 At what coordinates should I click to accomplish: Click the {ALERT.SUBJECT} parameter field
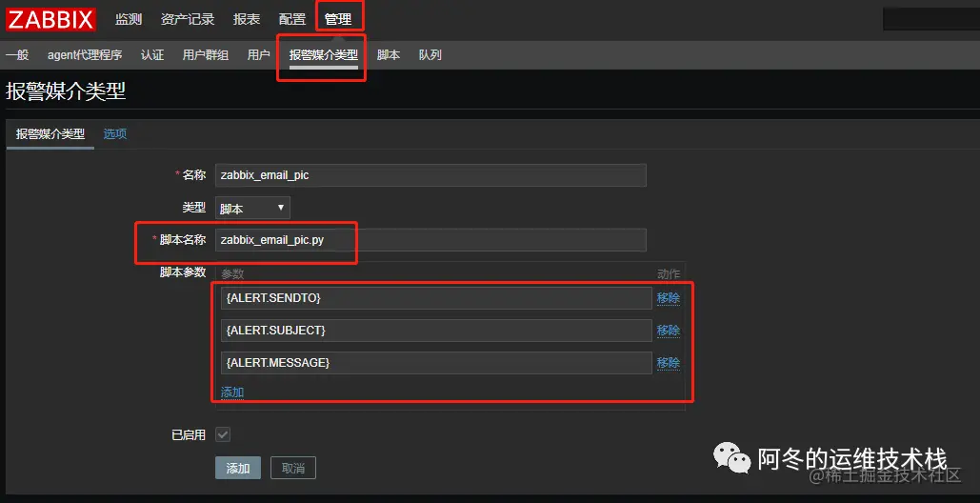(436, 331)
